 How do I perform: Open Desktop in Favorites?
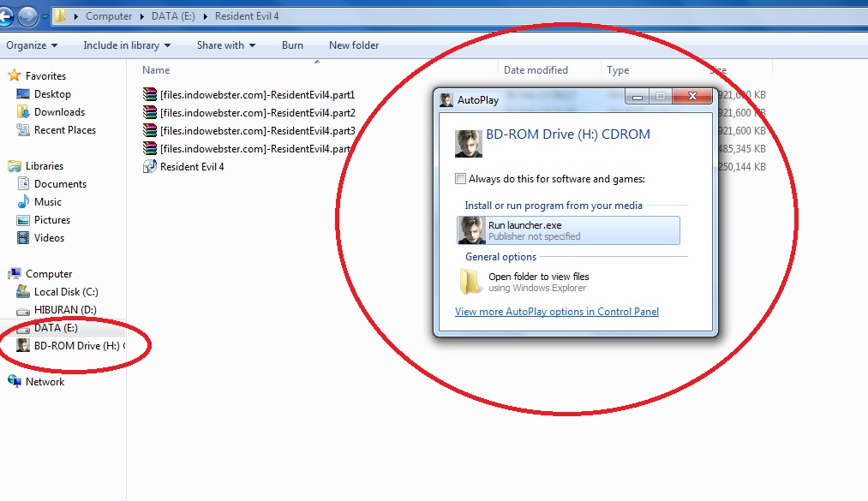pos(52,94)
